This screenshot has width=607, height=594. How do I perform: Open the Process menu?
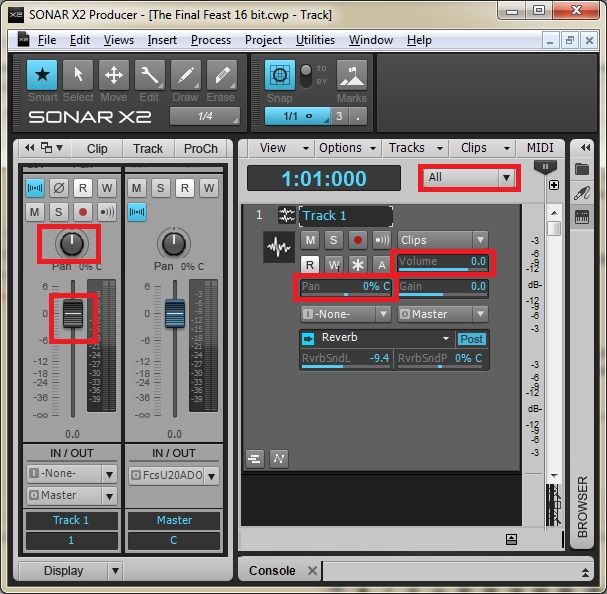(210, 40)
